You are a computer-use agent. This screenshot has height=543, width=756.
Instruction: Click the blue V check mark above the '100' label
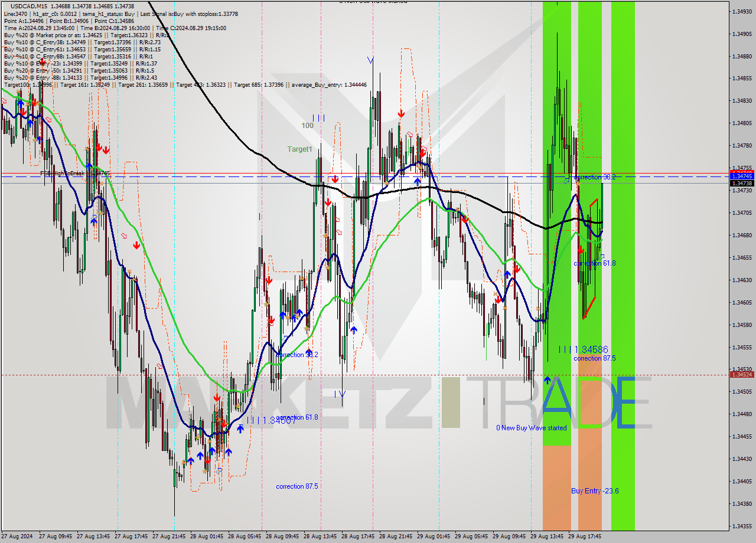pyautogui.click(x=370, y=60)
